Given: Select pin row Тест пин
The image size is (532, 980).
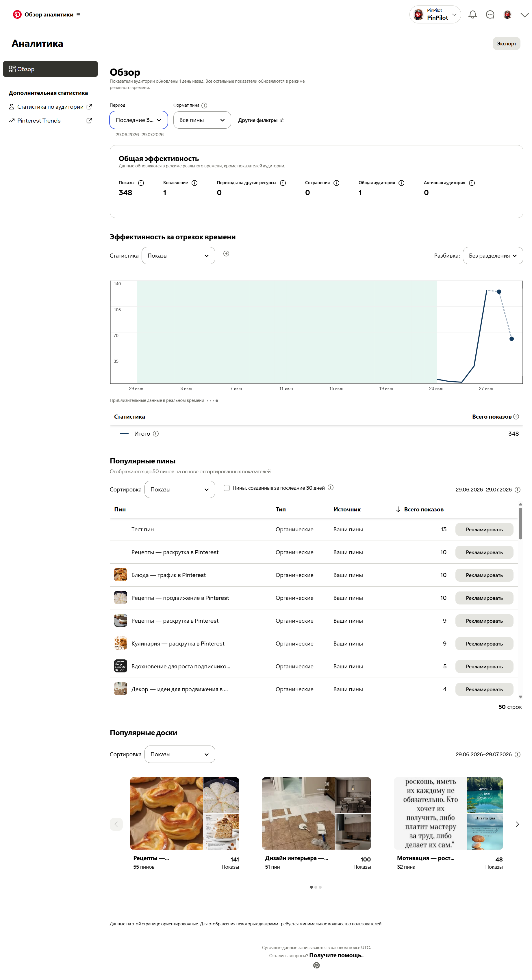Looking at the screenshot, I should pyautogui.click(x=314, y=530).
